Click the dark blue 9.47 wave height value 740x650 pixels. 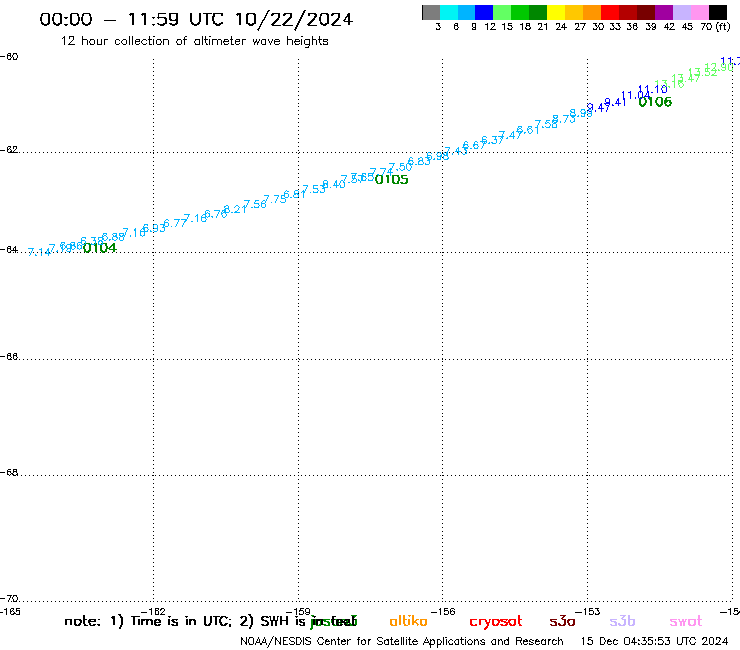[598, 107]
